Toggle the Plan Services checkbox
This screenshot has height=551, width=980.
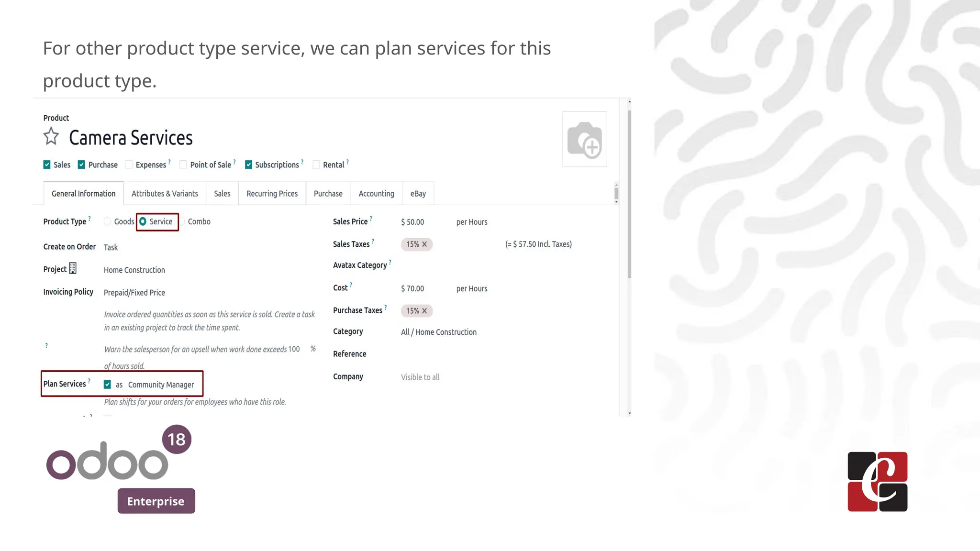pyautogui.click(x=107, y=385)
